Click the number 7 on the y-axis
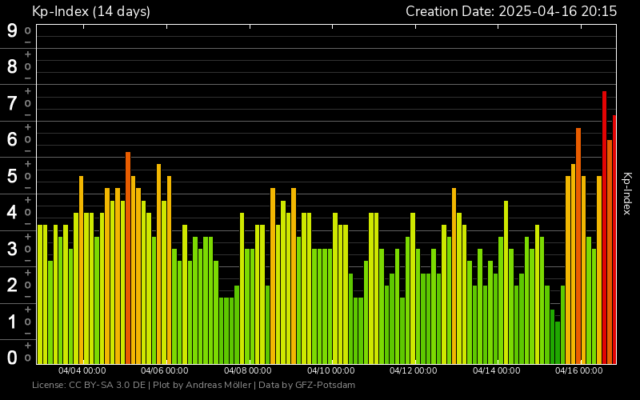 12,103
